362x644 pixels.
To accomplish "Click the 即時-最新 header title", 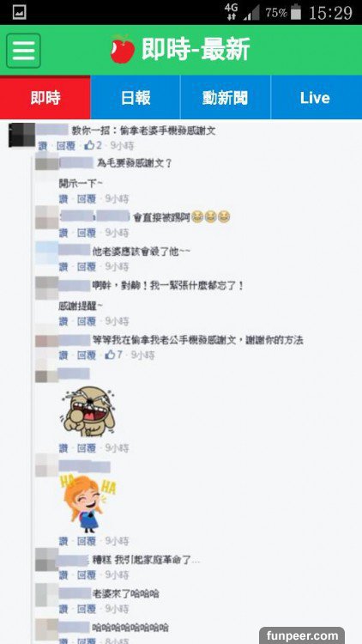I will pos(196,50).
